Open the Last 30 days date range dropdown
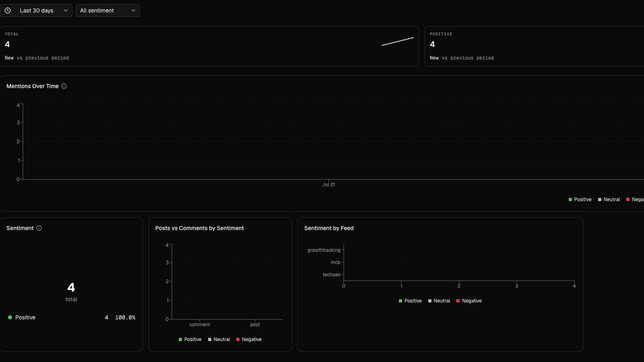 [x=36, y=10]
